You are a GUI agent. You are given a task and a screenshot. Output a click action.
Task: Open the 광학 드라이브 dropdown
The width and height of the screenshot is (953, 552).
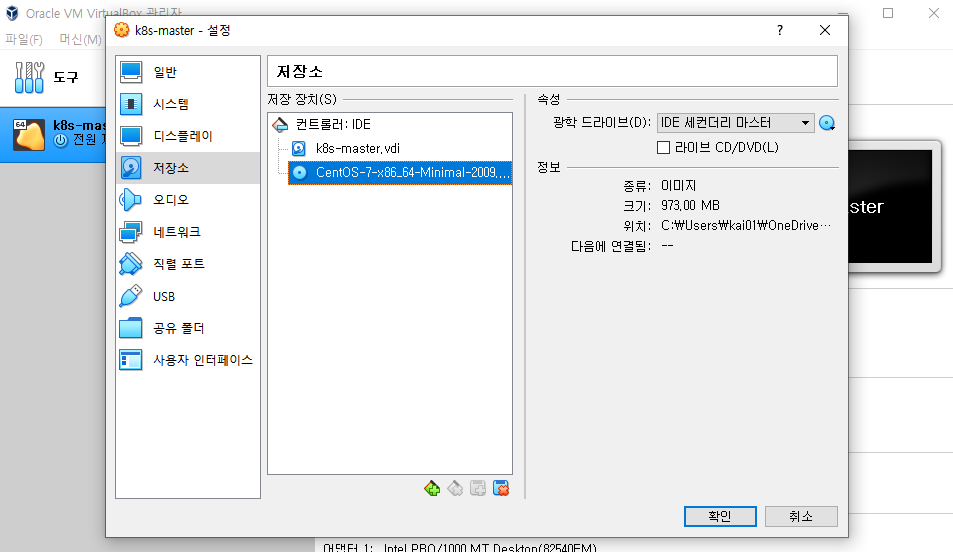[735, 123]
